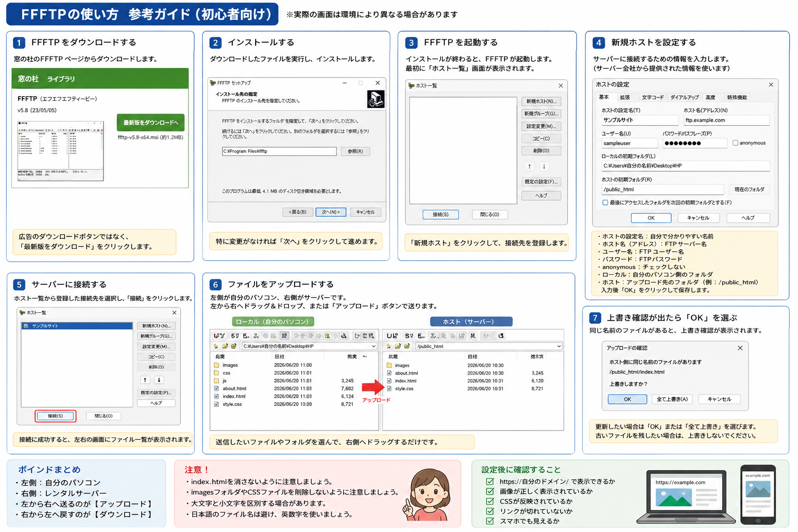Expand the host path dropdown /public_html
This screenshot has width=798, height=532.
coord(559,346)
